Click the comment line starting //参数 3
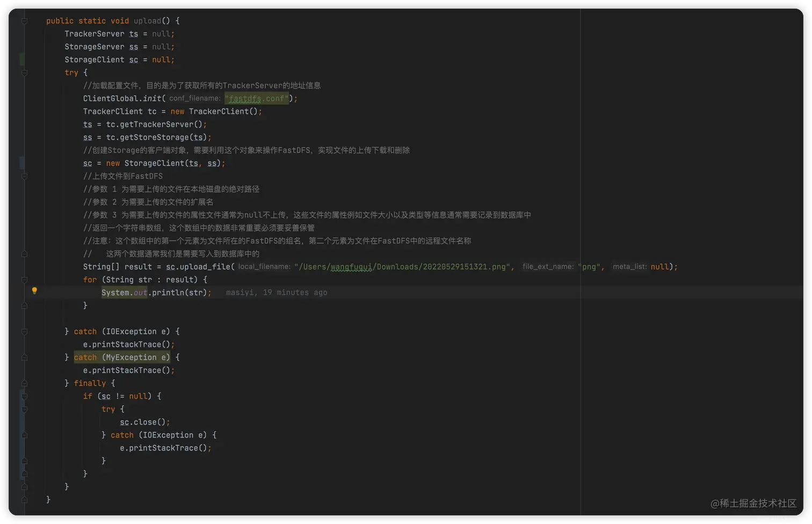 click(307, 215)
